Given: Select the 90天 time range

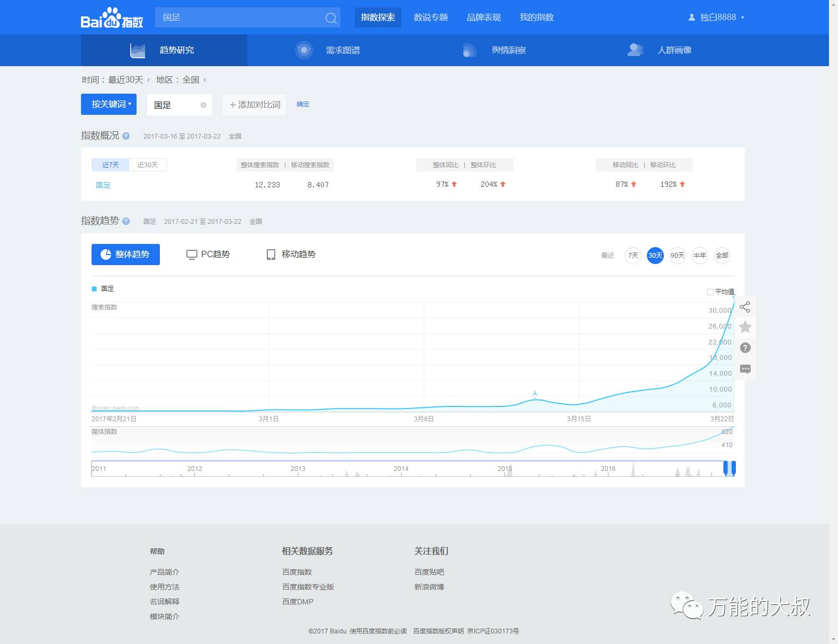Looking at the screenshot, I should tap(678, 256).
